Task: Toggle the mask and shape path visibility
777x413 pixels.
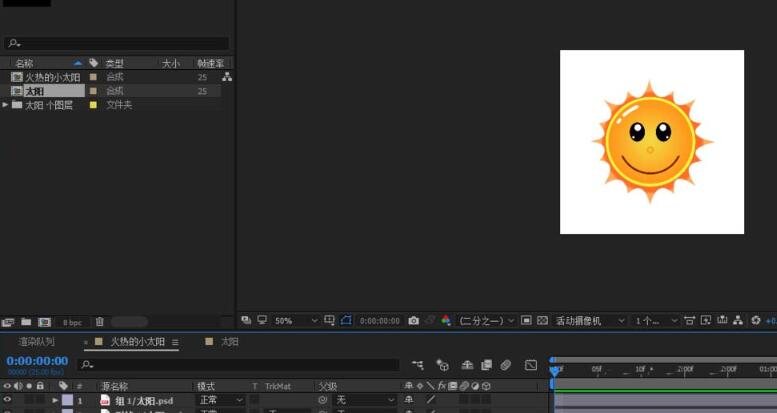Action: [x=346, y=321]
